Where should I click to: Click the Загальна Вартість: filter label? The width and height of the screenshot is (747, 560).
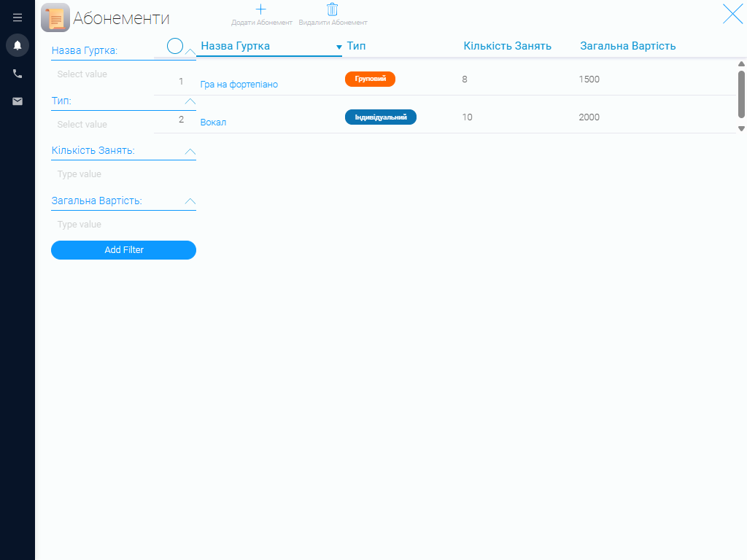pyautogui.click(x=97, y=201)
